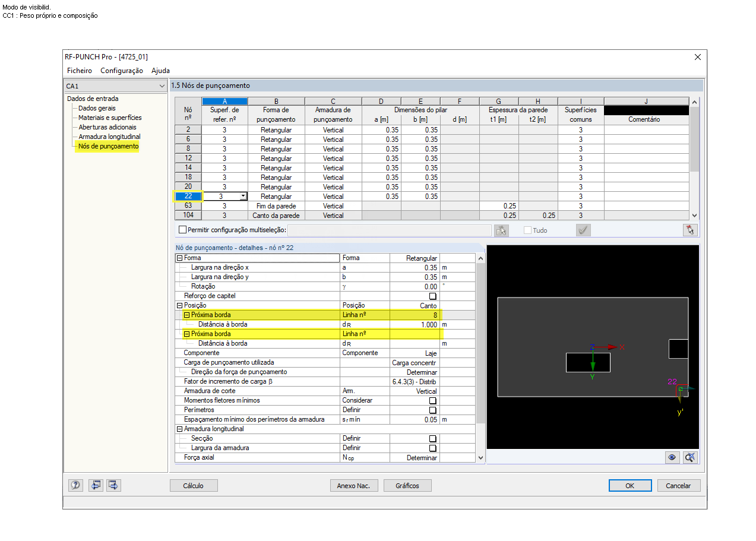Viewport: 756px width, 541px height.
Task: Click the pick node graphically icon
Action: click(x=689, y=230)
